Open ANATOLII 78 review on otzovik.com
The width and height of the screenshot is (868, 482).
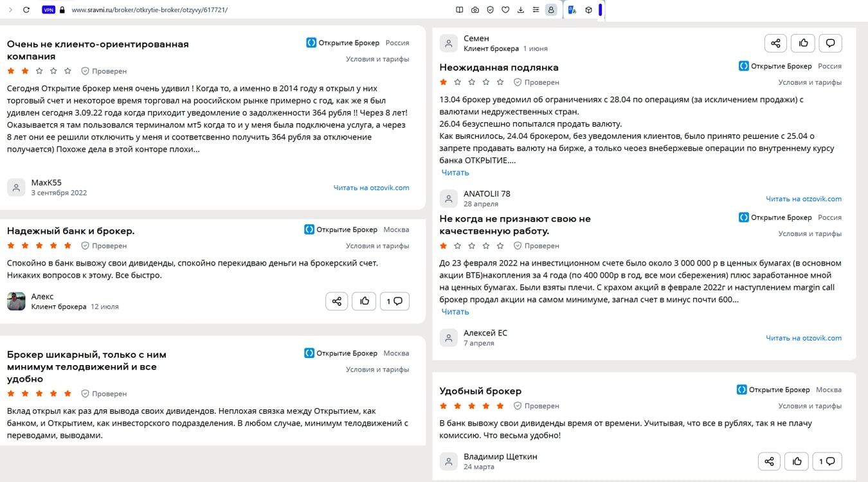[x=804, y=199]
